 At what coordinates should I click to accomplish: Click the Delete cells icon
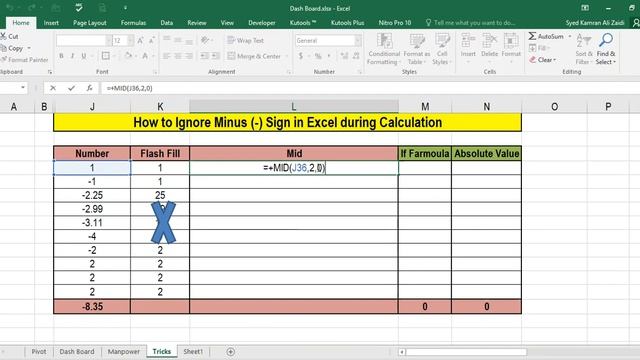489,41
